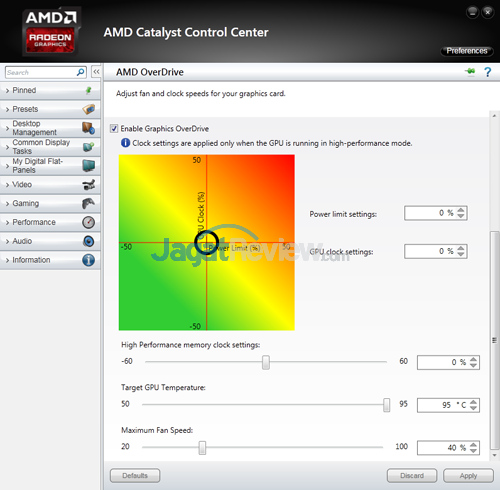Click the search magnifier icon
This screenshot has height=490, width=500.
pos(80,72)
